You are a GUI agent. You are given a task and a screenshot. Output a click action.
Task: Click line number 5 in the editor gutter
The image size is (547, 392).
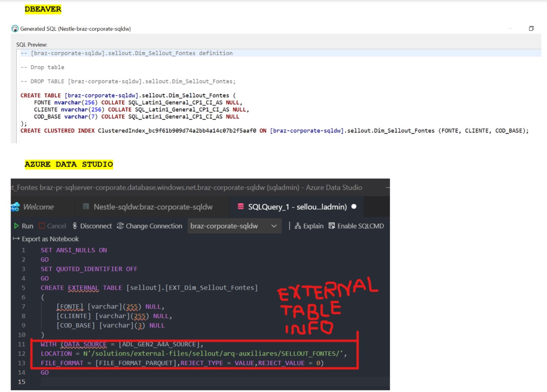point(23,287)
